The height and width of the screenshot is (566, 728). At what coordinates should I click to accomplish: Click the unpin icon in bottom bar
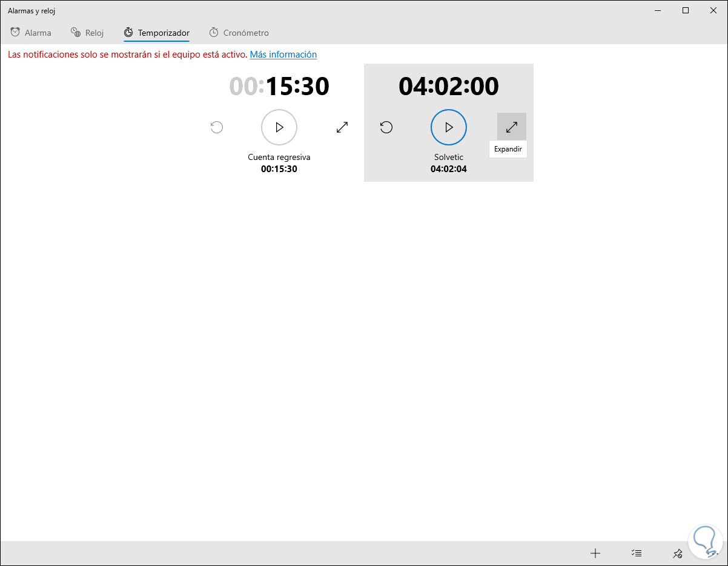tap(677, 553)
